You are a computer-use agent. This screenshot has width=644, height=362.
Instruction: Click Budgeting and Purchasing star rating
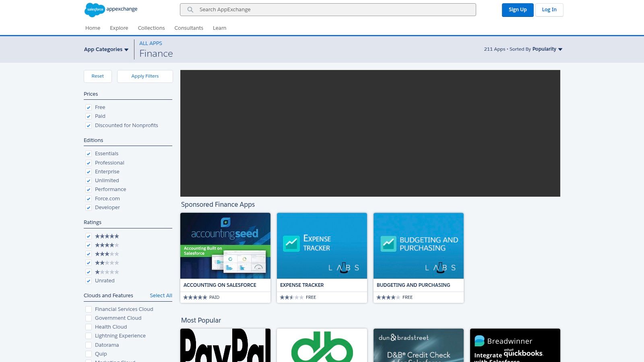point(388,298)
